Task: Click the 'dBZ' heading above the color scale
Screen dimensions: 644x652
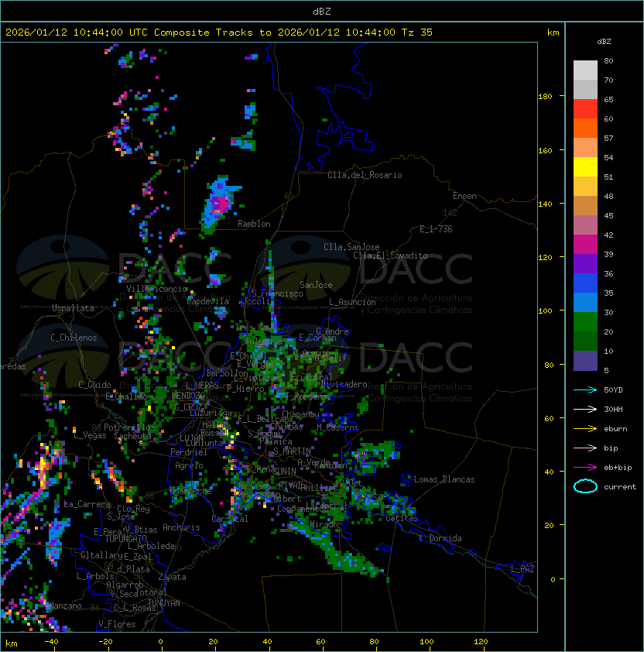Action: point(604,42)
